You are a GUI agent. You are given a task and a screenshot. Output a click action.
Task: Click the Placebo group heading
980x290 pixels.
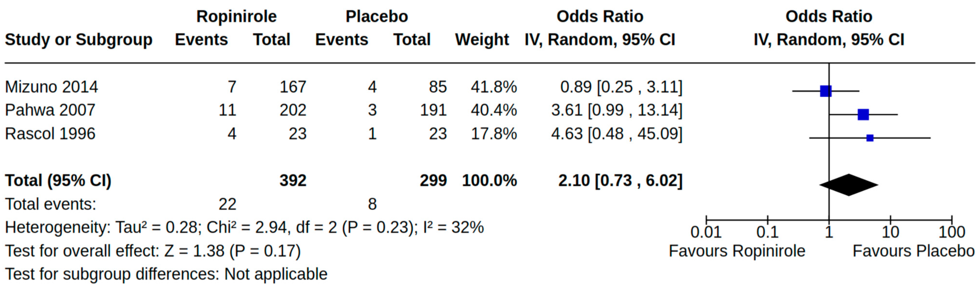pyautogui.click(x=376, y=17)
